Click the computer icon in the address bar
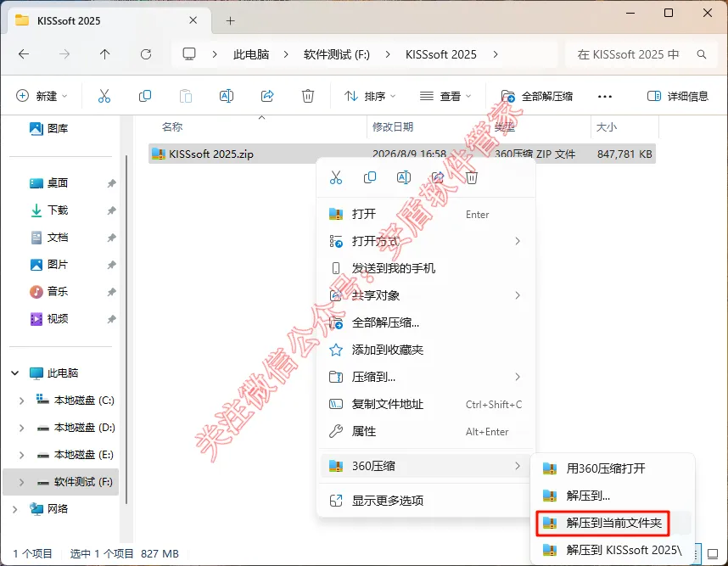 pyautogui.click(x=189, y=54)
